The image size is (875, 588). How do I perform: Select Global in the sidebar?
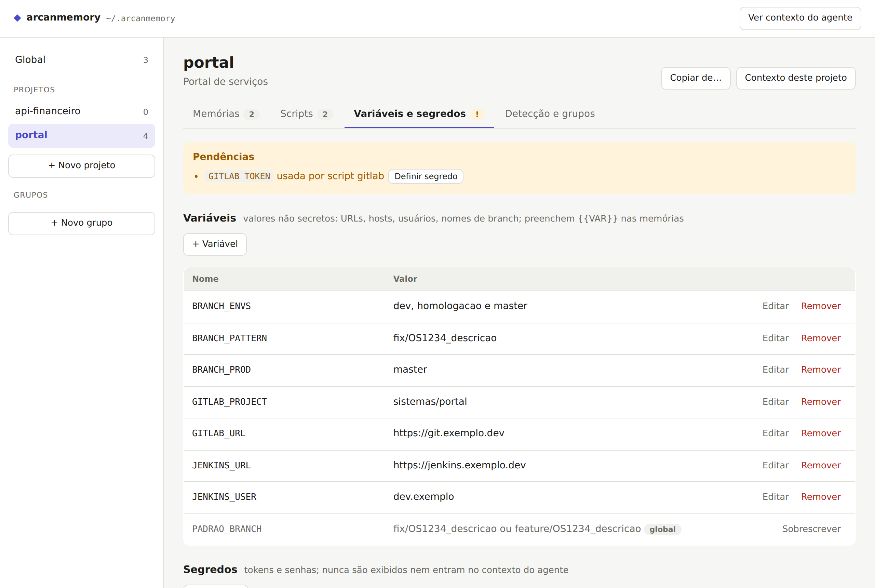pyautogui.click(x=81, y=59)
